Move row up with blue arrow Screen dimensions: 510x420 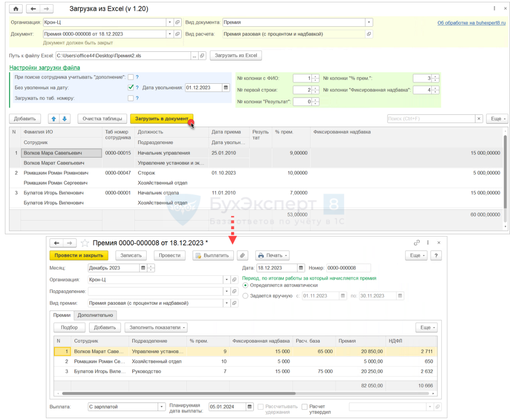54,119
